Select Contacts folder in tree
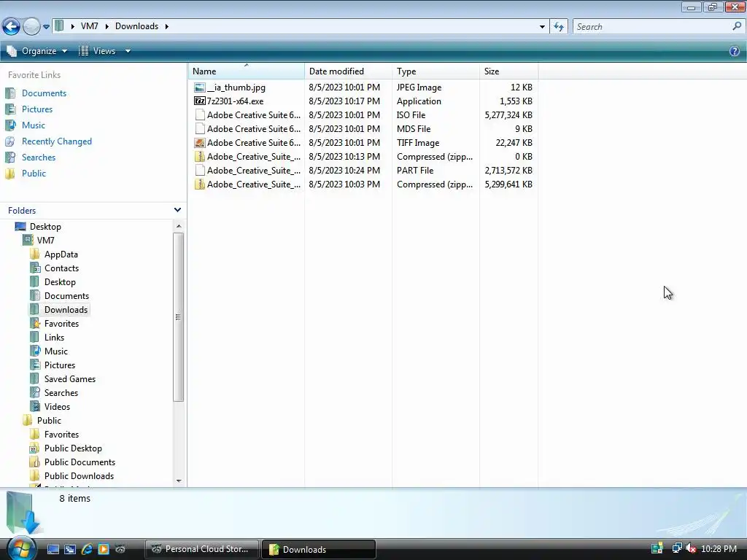The image size is (747, 560). pyautogui.click(x=61, y=268)
